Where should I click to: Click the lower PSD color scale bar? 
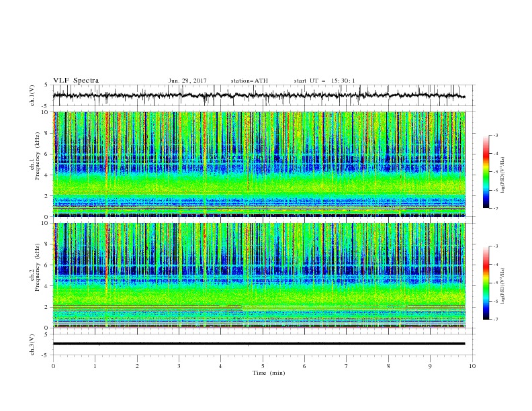coord(486,283)
